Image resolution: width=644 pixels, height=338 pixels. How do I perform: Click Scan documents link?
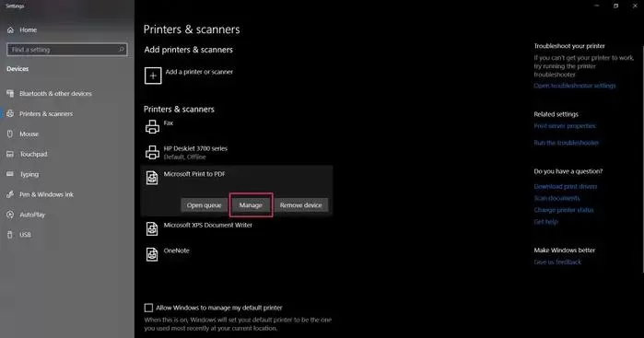point(556,198)
